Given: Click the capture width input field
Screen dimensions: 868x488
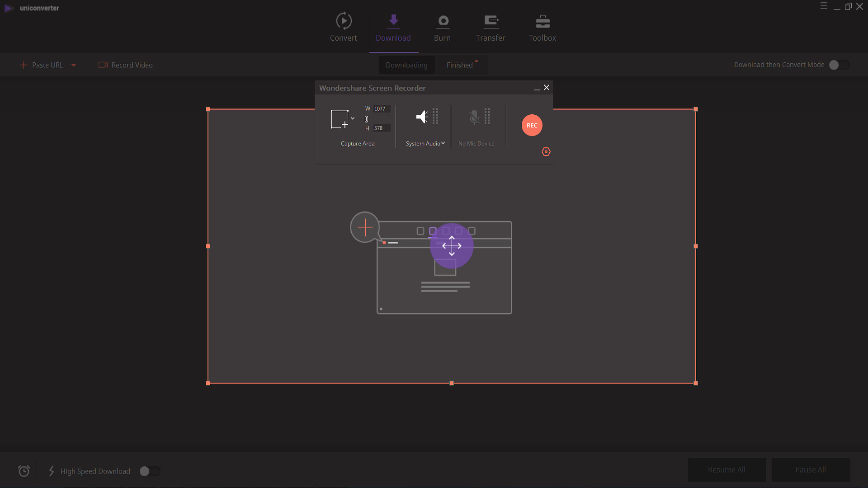Looking at the screenshot, I should (382, 109).
